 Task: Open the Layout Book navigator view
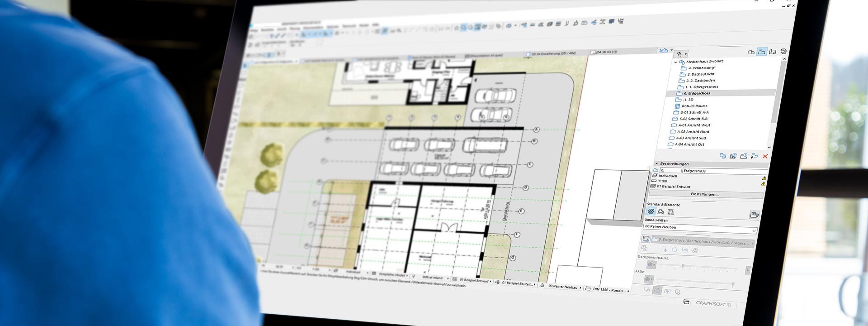(773, 52)
